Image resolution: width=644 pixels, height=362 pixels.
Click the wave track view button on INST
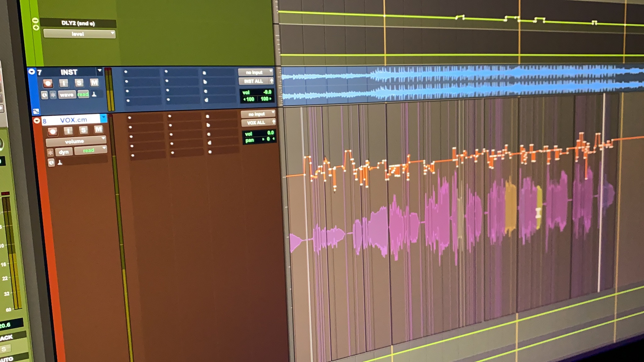67,95
